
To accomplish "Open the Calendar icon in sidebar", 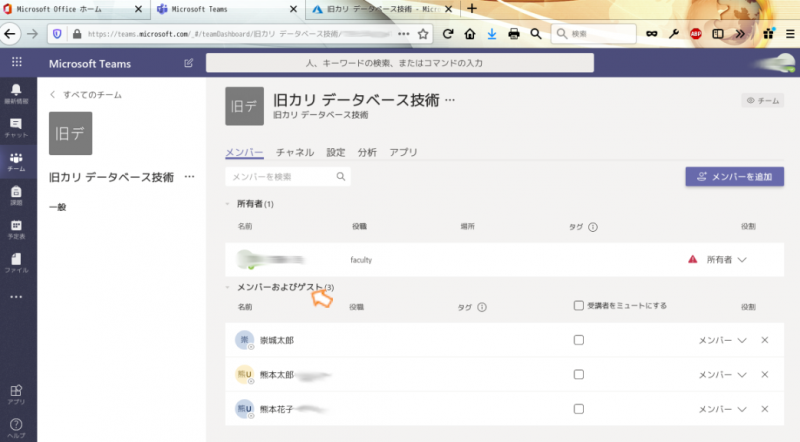I will click(x=16, y=228).
